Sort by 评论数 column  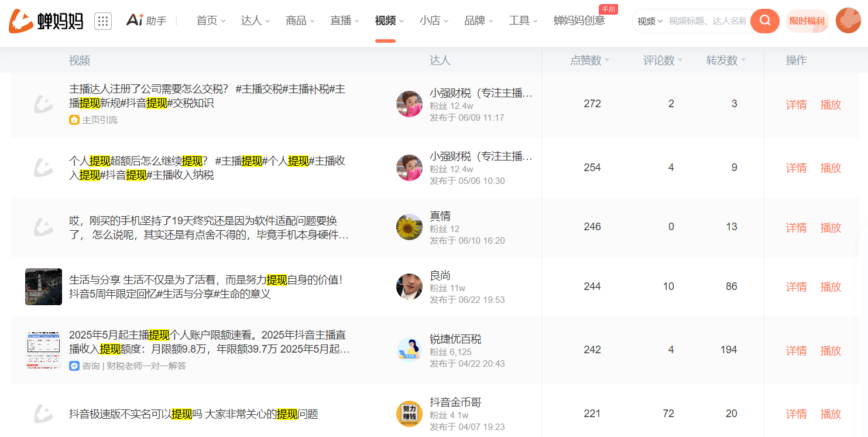point(663,60)
